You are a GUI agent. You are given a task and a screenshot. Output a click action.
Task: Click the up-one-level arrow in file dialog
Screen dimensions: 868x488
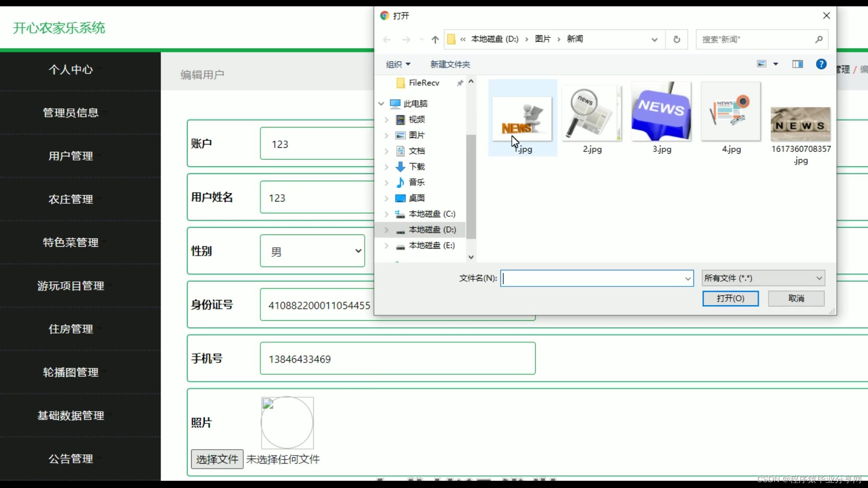point(435,40)
